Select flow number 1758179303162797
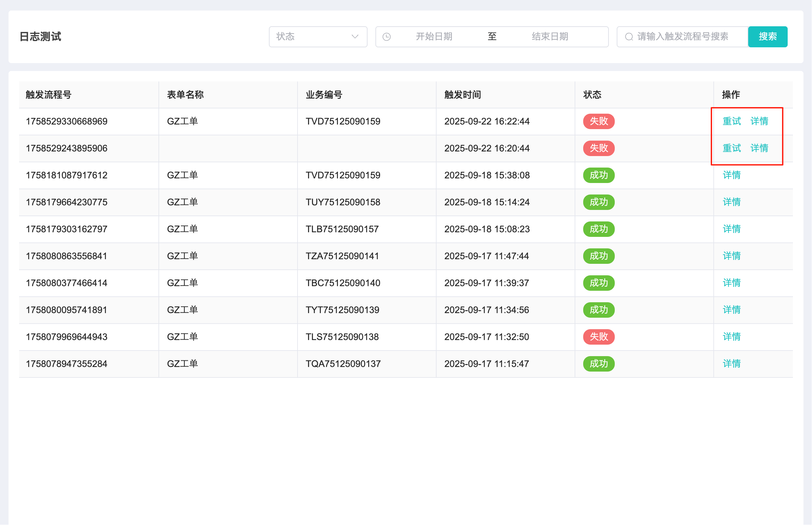The width and height of the screenshot is (812, 525). (66, 229)
